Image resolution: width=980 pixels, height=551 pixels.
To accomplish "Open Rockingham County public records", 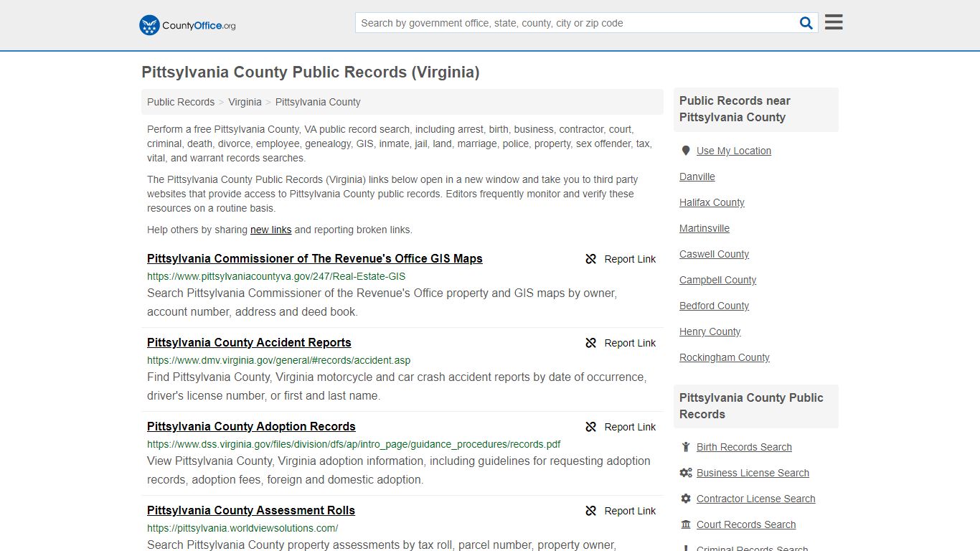I will [725, 357].
